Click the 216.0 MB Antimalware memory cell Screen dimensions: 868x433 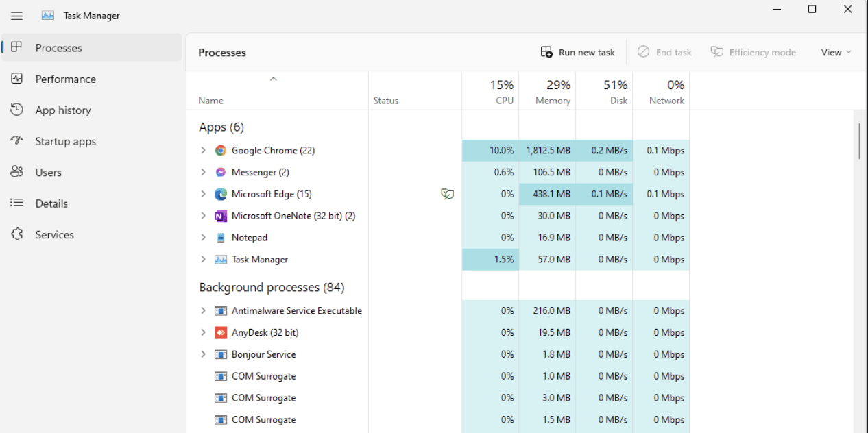click(547, 310)
